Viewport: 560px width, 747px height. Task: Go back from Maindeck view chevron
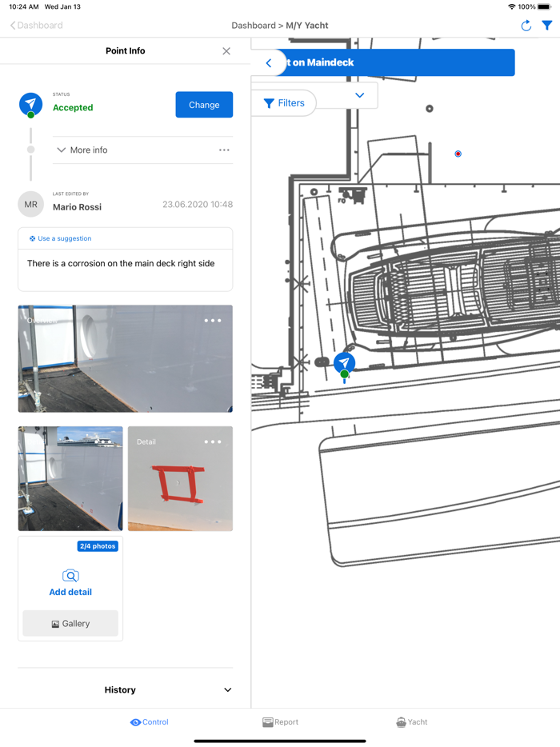coord(269,63)
